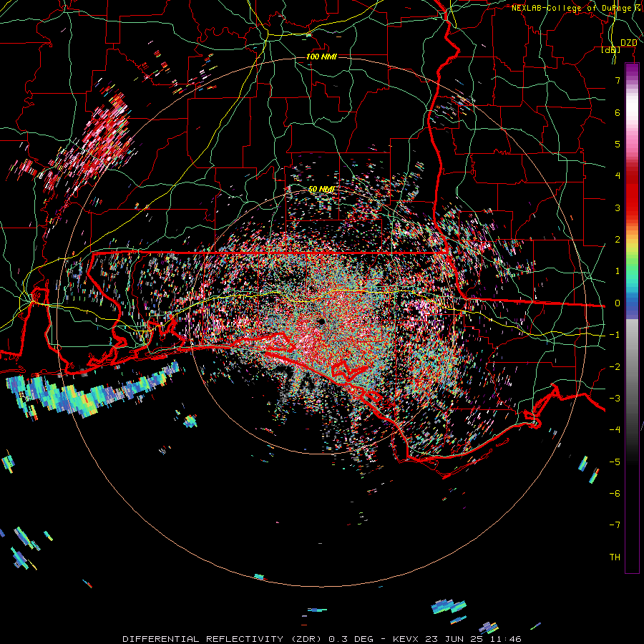Click the "-6" value on the color scale
Image resolution: width=644 pixels, height=644 pixels.
click(x=615, y=494)
